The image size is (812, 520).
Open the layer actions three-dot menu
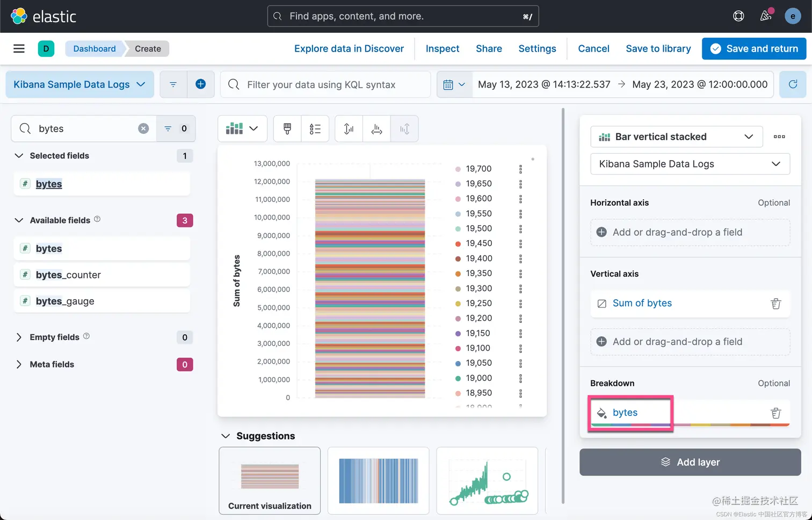(x=779, y=137)
